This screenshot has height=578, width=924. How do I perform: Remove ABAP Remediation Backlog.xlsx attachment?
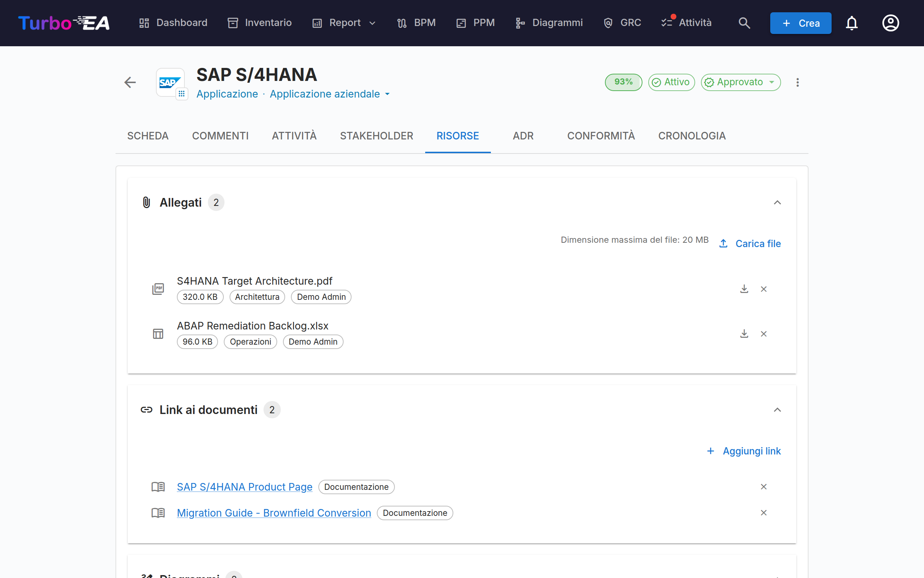tap(763, 334)
